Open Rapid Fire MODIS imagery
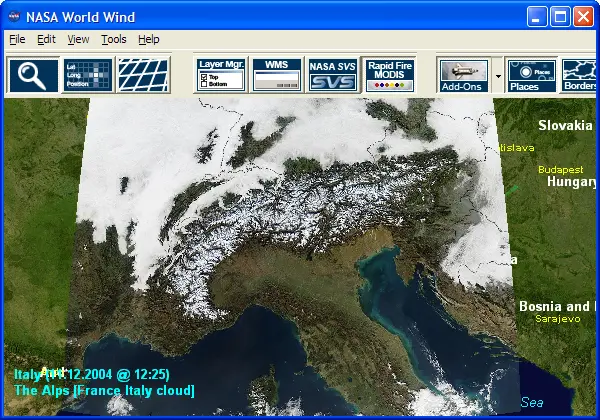Viewport: 600px width, 420px height. (389, 75)
